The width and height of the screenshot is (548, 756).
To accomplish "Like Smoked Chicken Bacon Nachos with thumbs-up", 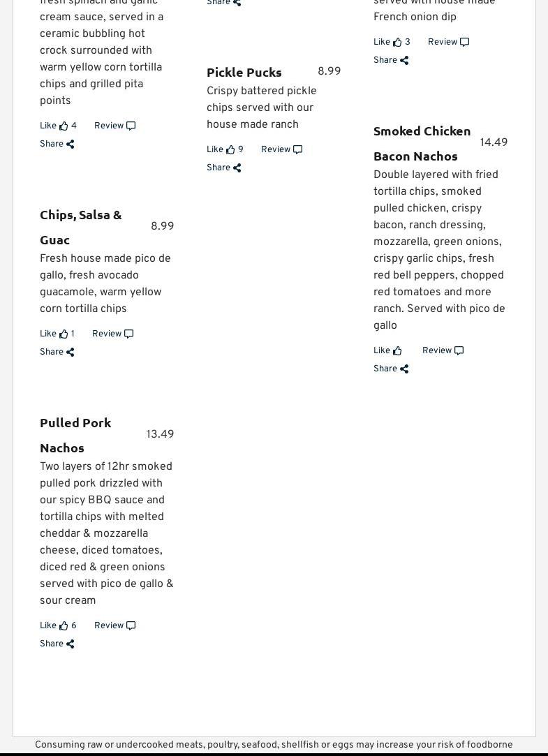I will tap(397, 351).
